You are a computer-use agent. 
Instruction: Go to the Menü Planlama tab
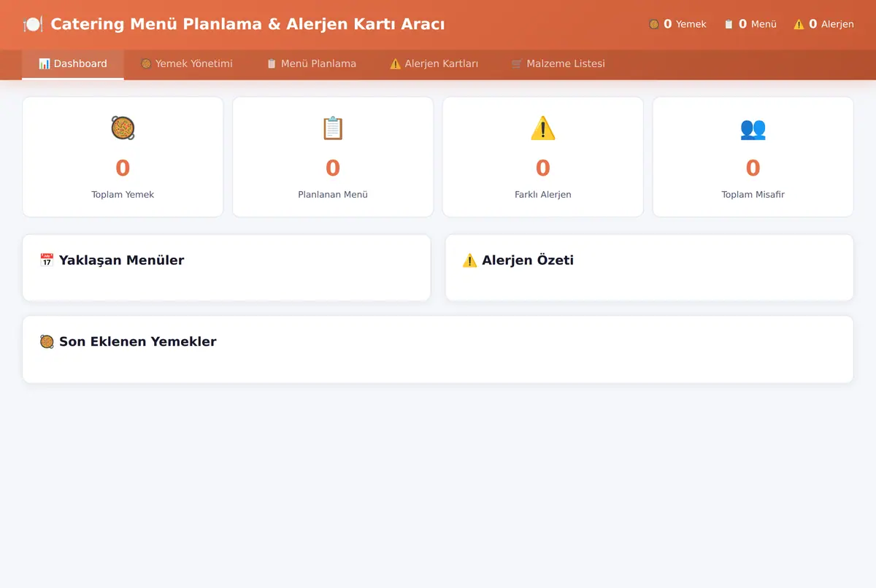pyautogui.click(x=312, y=64)
